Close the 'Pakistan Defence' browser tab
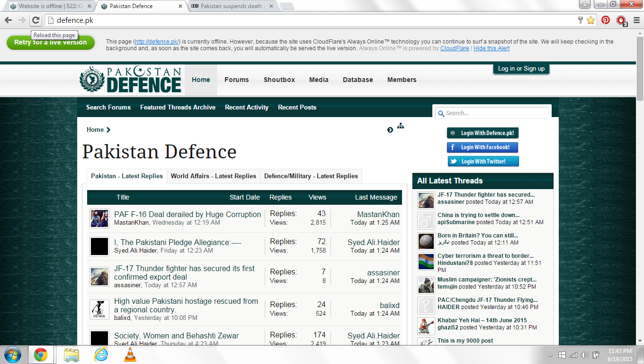Screen dimensions: 644x364 pos(179,6)
